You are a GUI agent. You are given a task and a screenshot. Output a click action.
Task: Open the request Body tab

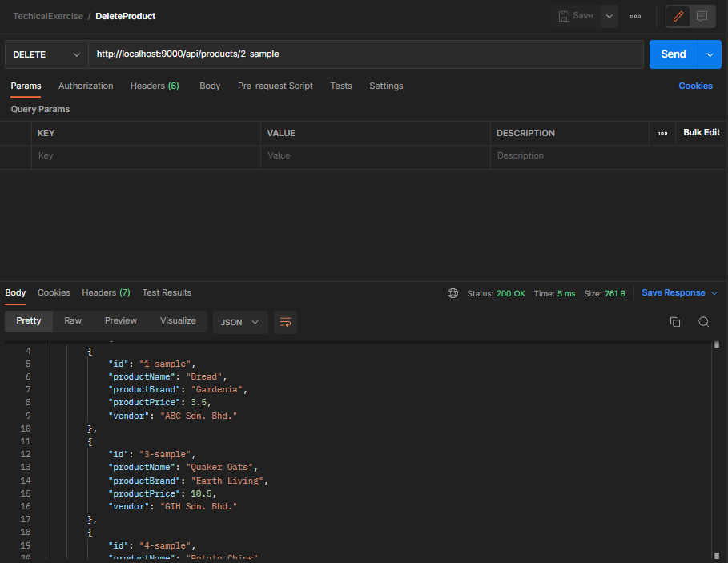pos(210,86)
